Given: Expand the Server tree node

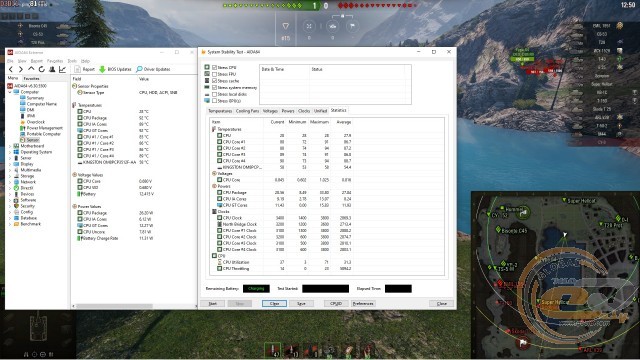Looking at the screenshot, I should click(10, 158).
